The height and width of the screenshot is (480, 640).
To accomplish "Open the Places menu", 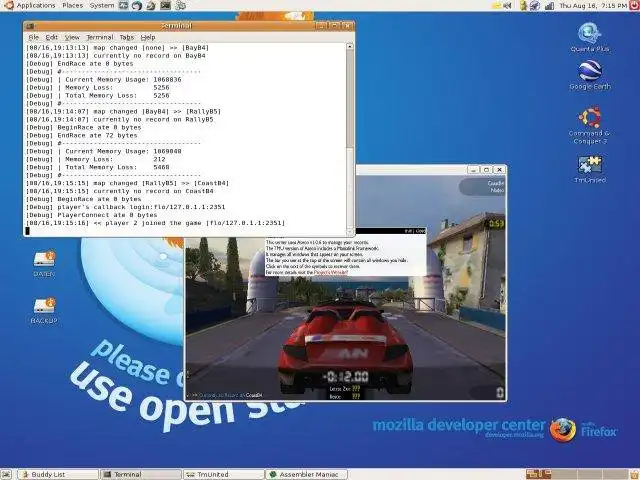I will pos(73,5).
